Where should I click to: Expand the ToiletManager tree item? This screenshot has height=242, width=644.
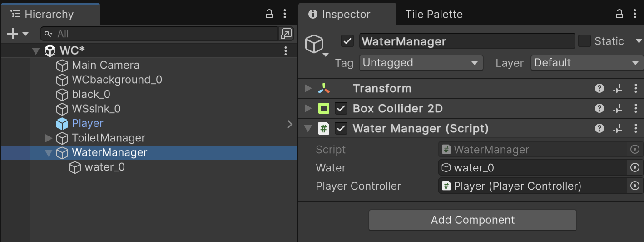pos(49,138)
